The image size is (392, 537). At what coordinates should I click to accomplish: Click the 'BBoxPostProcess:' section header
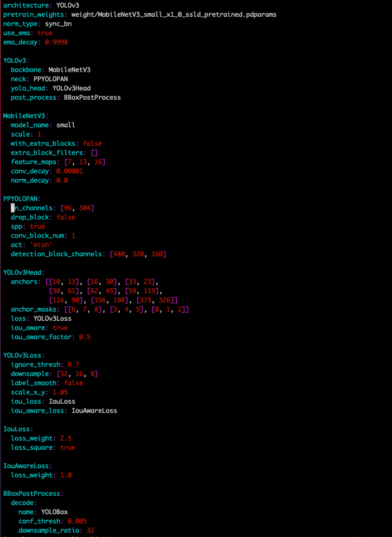[x=34, y=494]
